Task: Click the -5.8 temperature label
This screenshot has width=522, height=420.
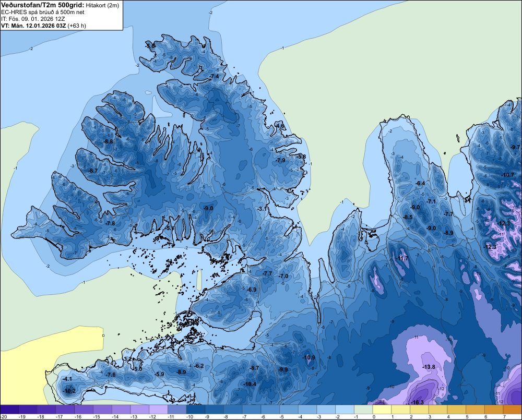Action: [301, 157]
